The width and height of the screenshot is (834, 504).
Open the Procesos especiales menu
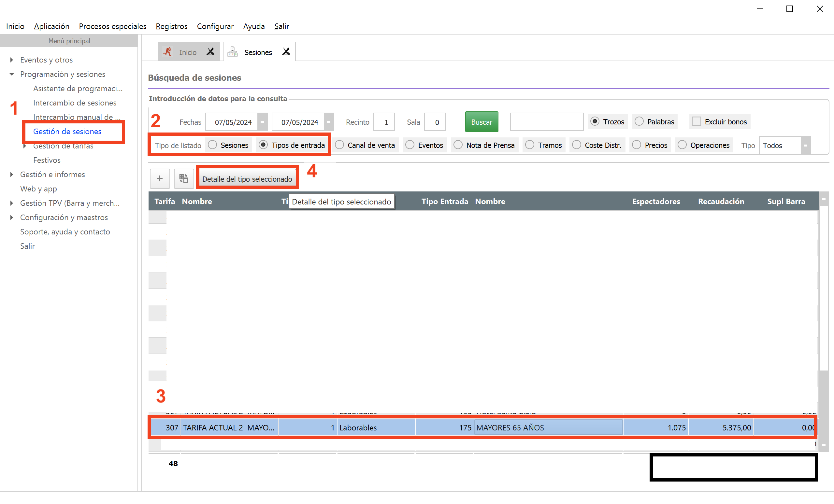(x=113, y=26)
